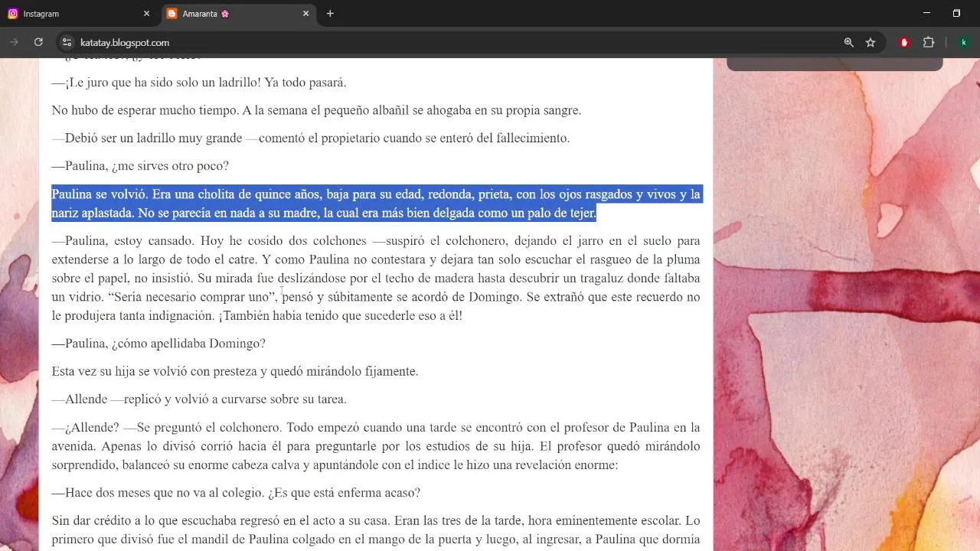This screenshot has height=551, width=980.
Task: Open the Extensions puzzle menu
Action: tap(929, 43)
